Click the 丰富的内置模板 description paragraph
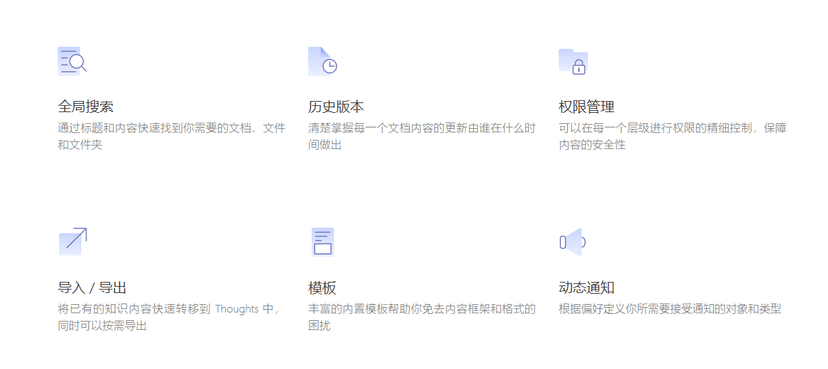Image resolution: width=828 pixels, height=369 pixels. coord(422,317)
